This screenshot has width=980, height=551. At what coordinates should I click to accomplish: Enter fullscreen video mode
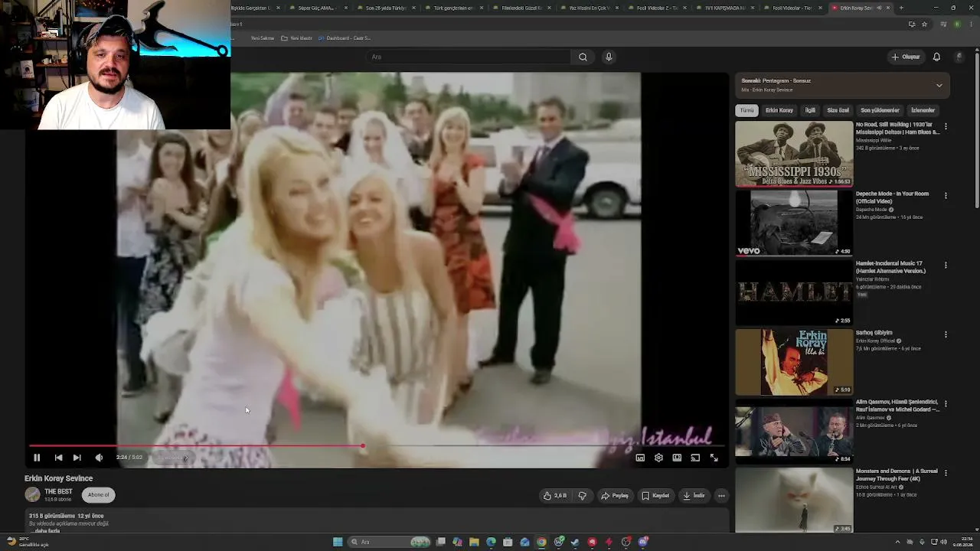click(x=714, y=458)
